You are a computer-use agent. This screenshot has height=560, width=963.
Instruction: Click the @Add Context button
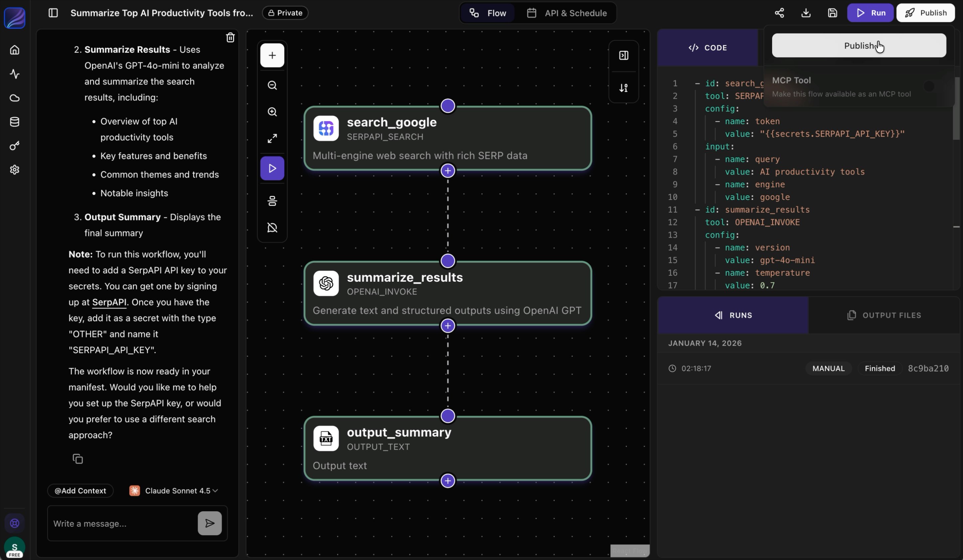[80, 490]
